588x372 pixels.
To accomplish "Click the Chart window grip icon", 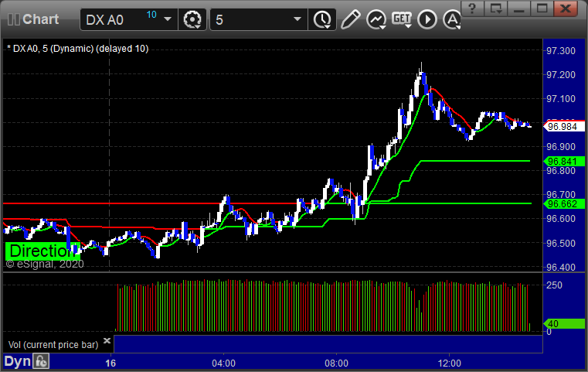I will [13, 19].
